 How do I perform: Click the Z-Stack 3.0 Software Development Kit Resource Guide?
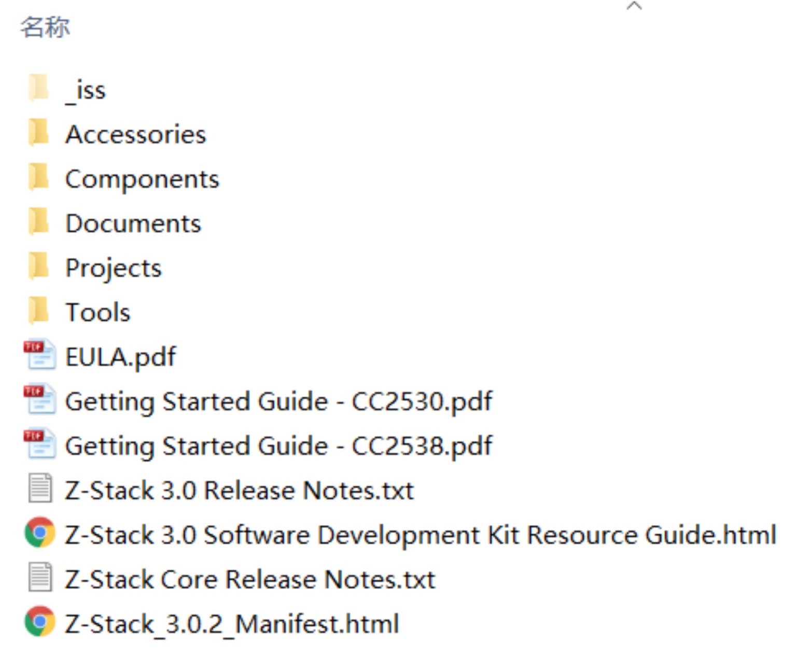coord(419,534)
